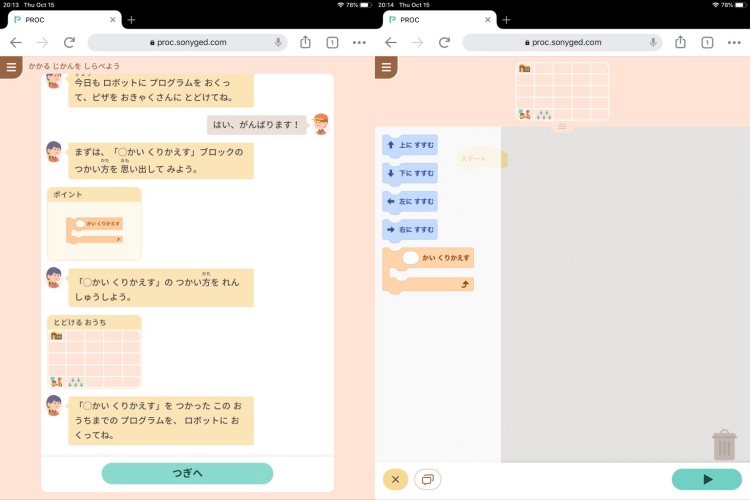Click the yellow X cancel button
This screenshot has width=750, height=500.
point(396,479)
